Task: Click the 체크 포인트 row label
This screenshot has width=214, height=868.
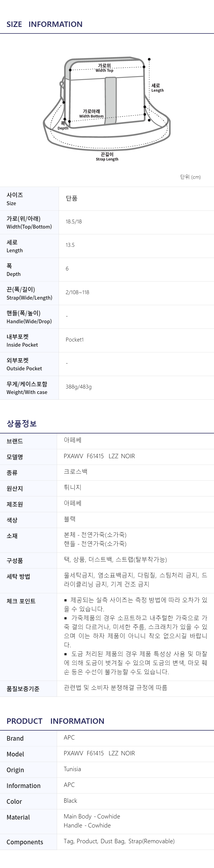Action: [x=21, y=601]
